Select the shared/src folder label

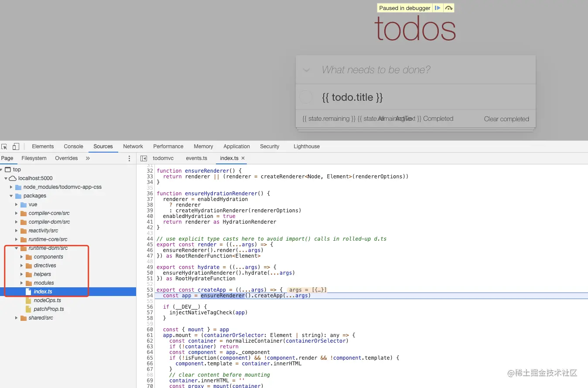click(41, 318)
